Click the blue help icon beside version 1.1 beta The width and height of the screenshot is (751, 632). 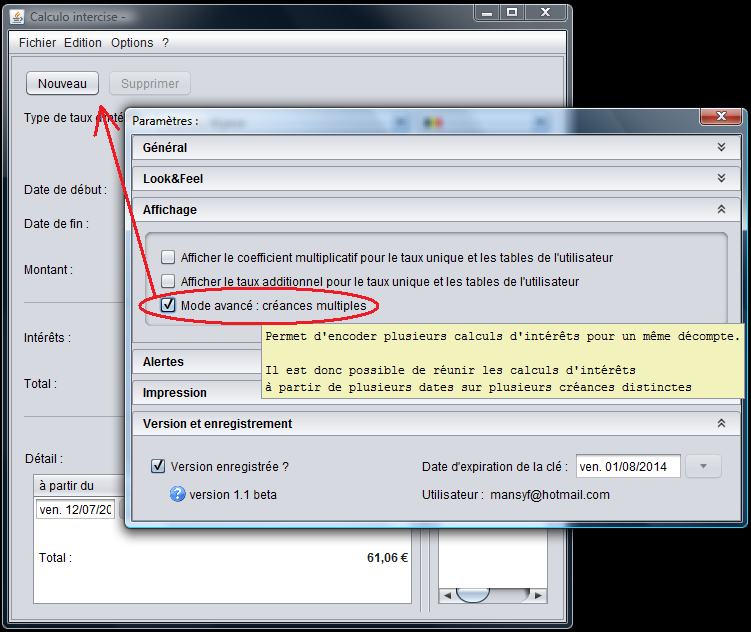click(178, 494)
